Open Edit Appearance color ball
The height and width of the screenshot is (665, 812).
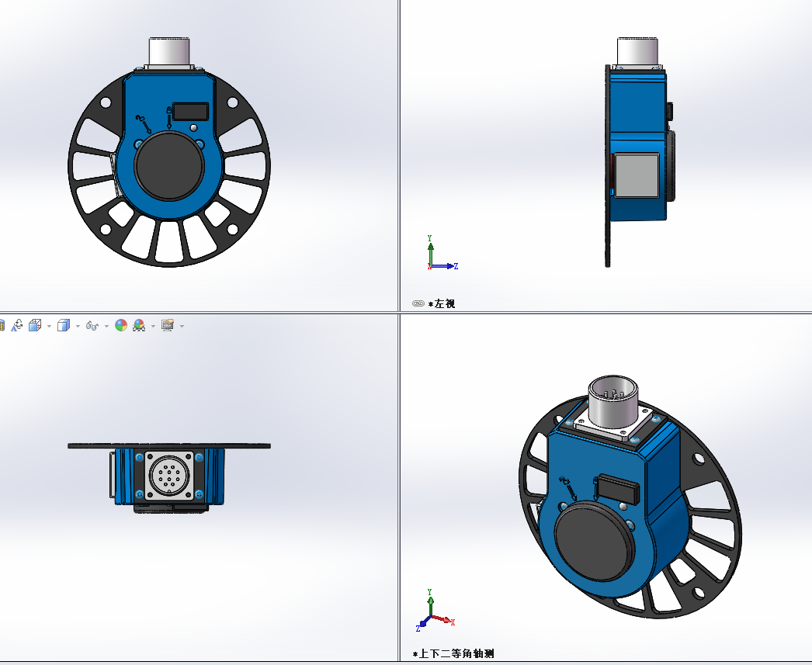click(x=121, y=325)
